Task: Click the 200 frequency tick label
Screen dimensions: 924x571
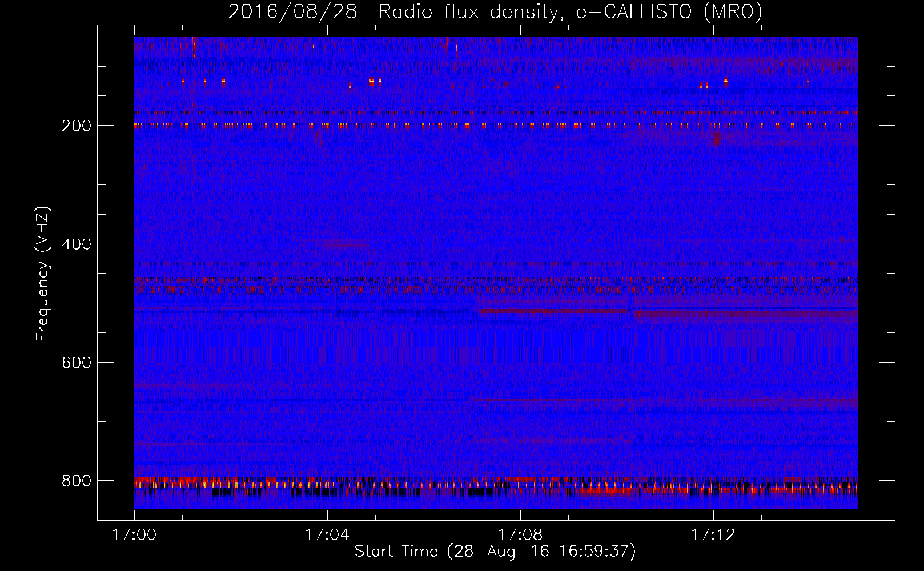Action: 76,126
